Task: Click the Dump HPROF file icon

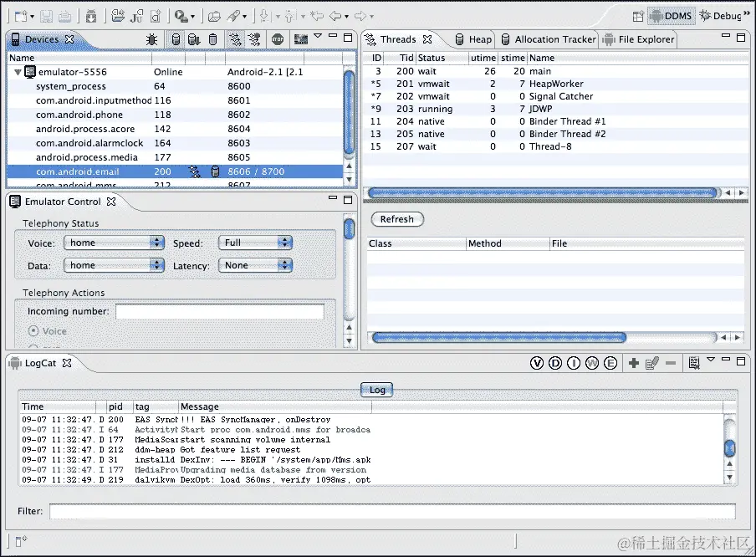Action: (194, 39)
